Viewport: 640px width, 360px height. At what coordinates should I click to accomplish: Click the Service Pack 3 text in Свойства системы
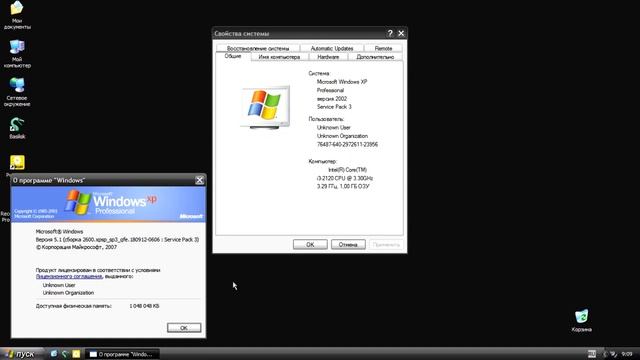[x=334, y=107]
